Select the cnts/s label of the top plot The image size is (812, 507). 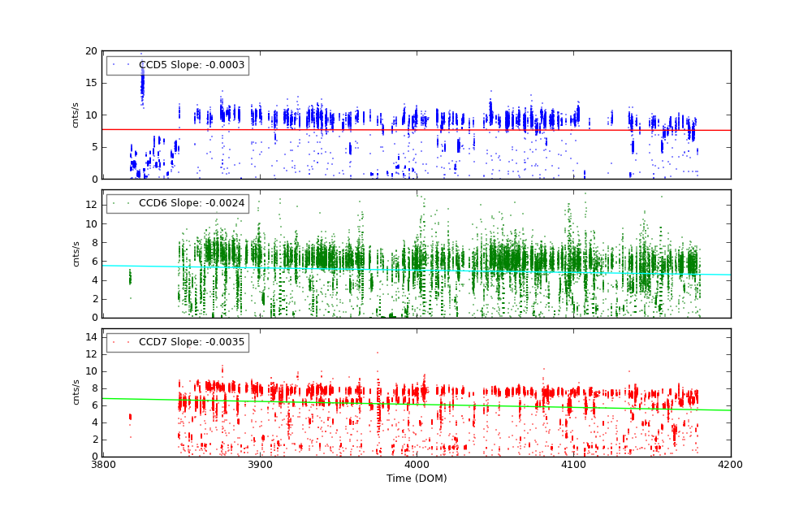pyautogui.click(x=76, y=115)
